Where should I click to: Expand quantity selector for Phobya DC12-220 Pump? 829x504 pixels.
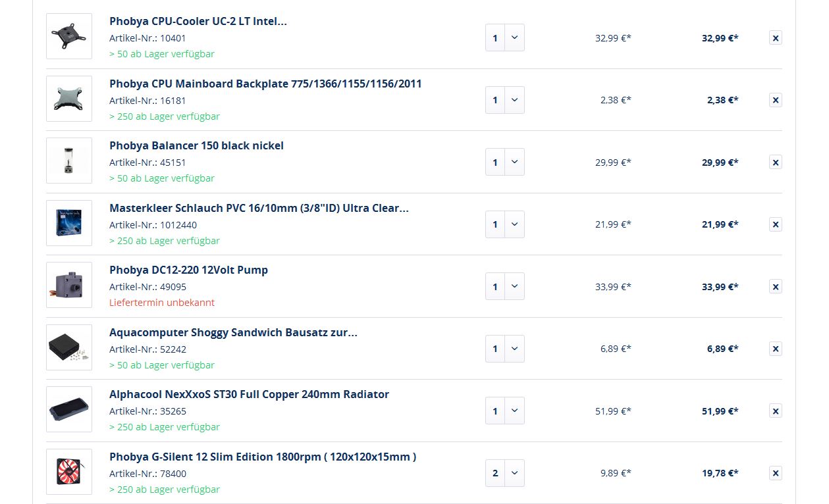(x=505, y=287)
